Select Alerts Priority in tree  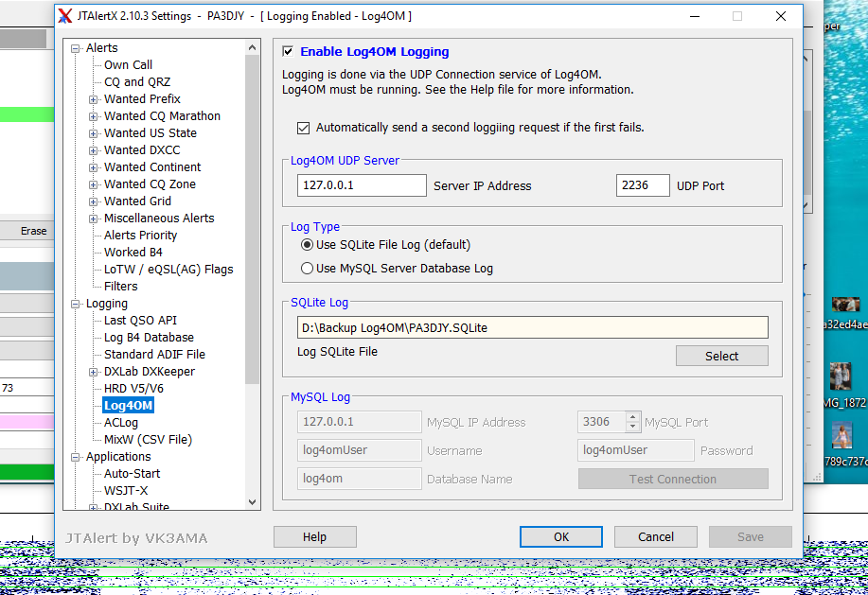[141, 235]
